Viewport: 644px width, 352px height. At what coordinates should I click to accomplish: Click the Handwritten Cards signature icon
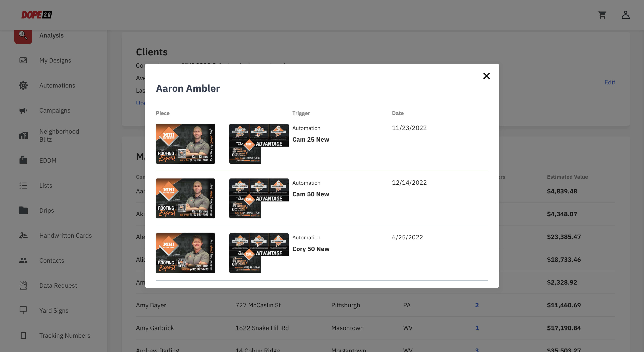[23, 235]
